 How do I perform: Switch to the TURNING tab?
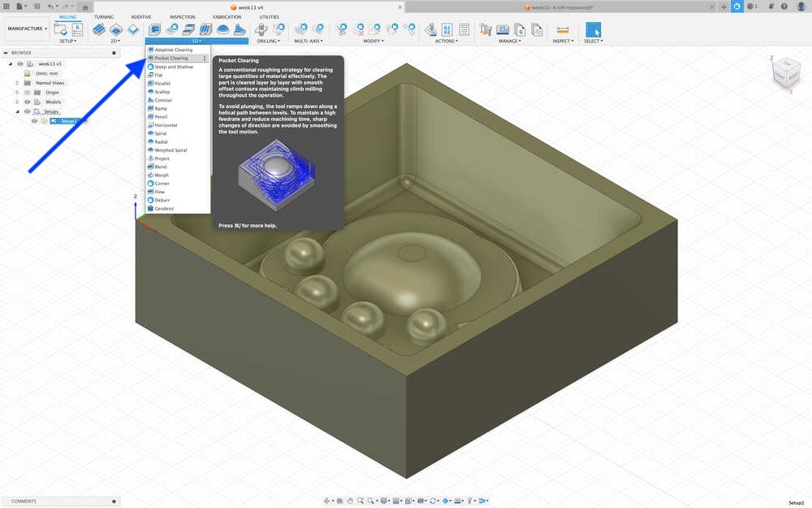coord(104,17)
